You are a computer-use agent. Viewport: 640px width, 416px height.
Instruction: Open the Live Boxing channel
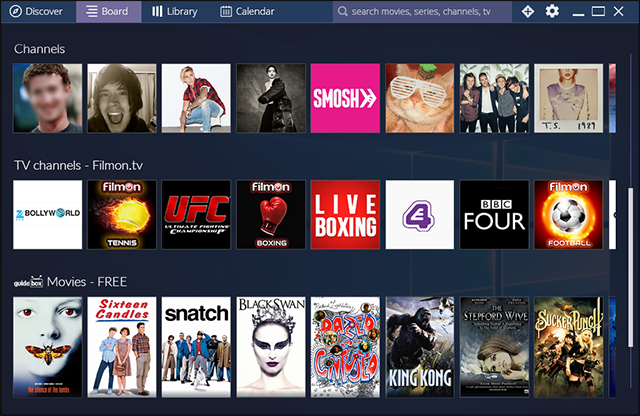coord(345,215)
